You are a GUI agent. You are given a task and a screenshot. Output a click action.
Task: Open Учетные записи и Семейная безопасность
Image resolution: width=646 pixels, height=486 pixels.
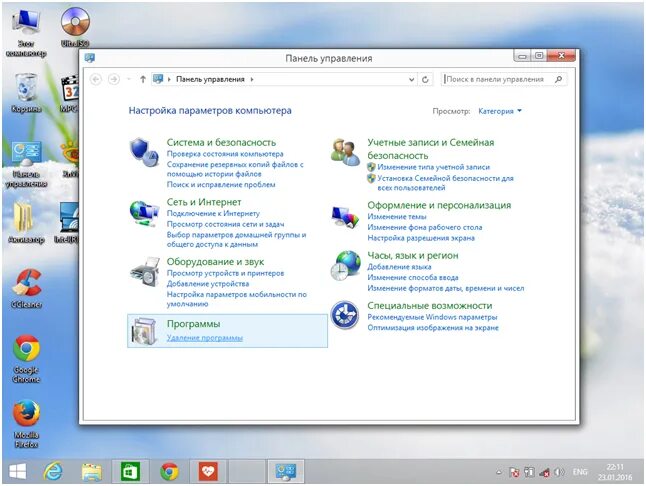431,149
